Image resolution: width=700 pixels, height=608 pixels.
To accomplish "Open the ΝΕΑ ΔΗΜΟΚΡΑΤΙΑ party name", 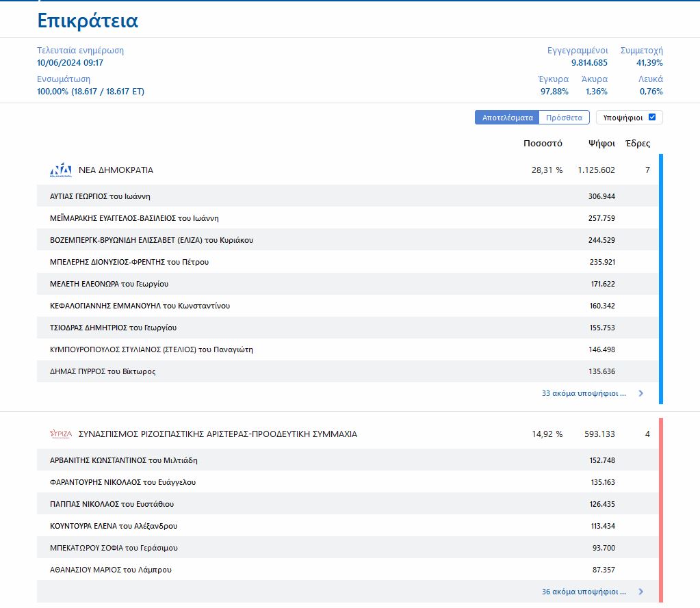I will 116,170.
